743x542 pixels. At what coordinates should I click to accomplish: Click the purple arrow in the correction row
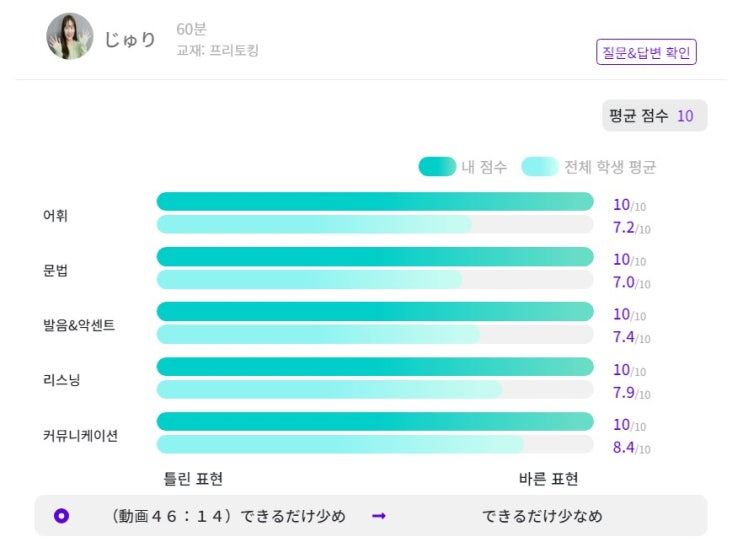click(379, 516)
